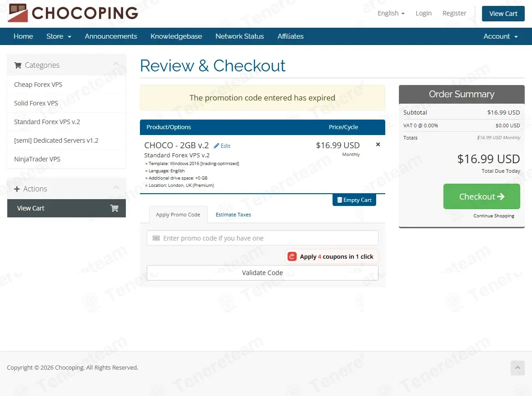Open the Affiliates page
The width and height of the screenshot is (532, 396).
point(290,36)
